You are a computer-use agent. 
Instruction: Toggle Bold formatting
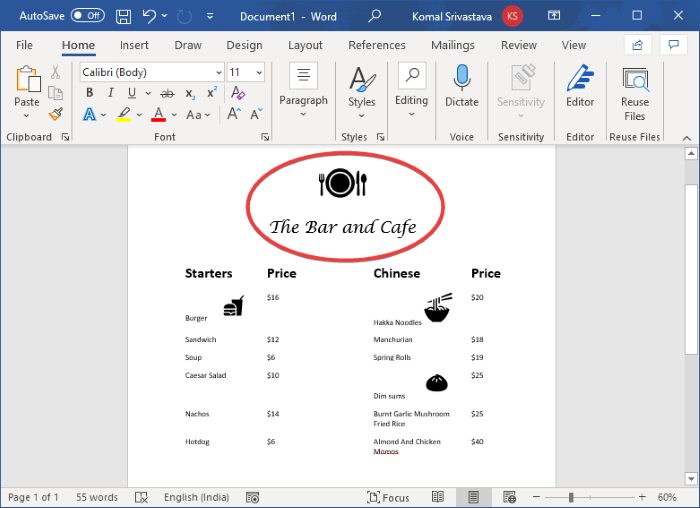(x=89, y=93)
